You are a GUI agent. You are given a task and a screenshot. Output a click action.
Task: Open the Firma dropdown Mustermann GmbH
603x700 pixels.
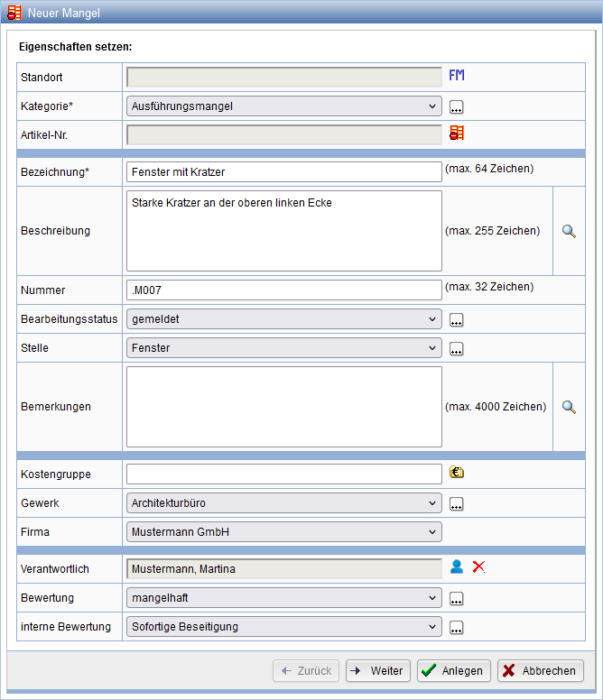pos(284,532)
